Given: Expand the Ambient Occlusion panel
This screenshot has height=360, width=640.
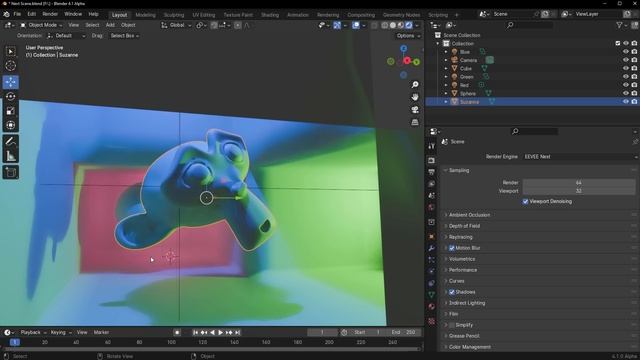Looking at the screenshot, I should click(x=469, y=215).
